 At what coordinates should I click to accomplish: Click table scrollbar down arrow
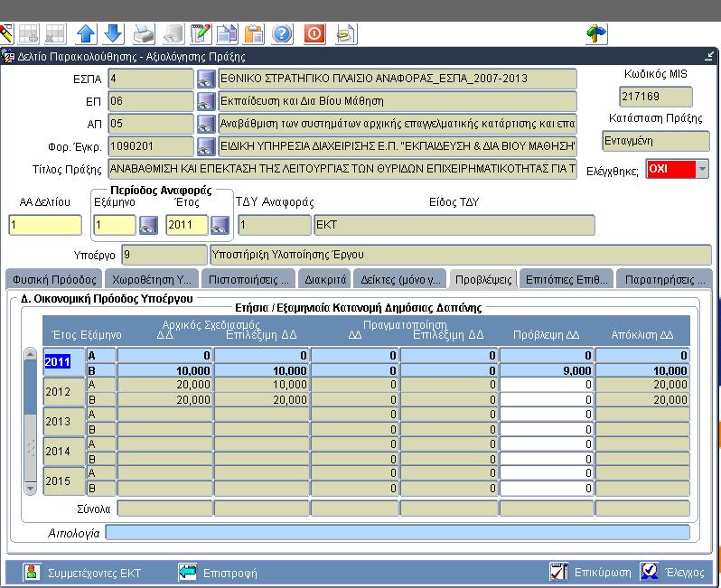pos(31,489)
